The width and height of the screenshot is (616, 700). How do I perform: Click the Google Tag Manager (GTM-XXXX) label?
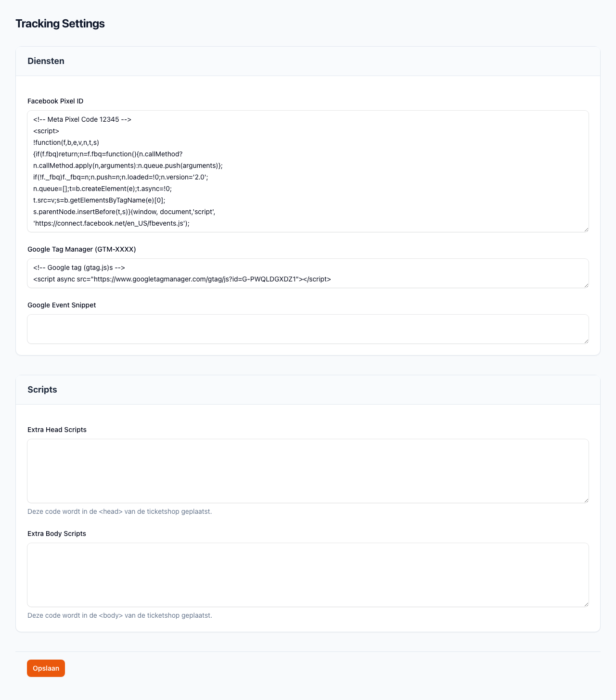(x=82, y=249)
